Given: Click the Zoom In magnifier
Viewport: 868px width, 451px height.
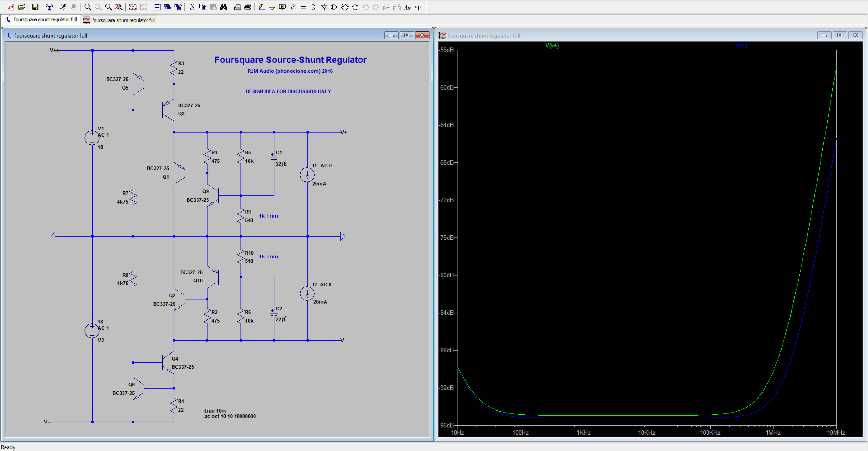Looking at the screenshot, I should (x=88, y=7).
